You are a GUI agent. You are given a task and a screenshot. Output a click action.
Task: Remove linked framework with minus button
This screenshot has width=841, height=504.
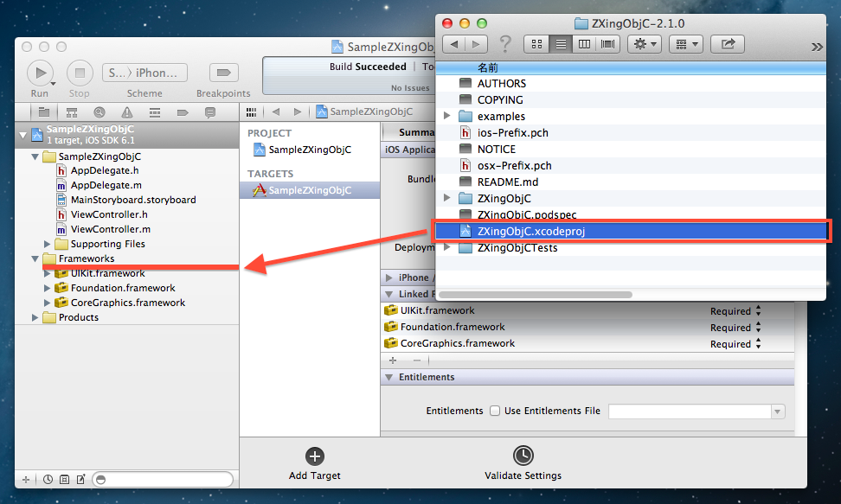tap(417, 360)
